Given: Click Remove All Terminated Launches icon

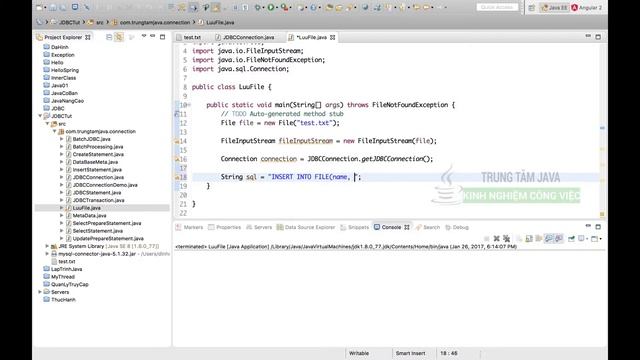Looking at the screenshot, I should click(x=507, y=238).
